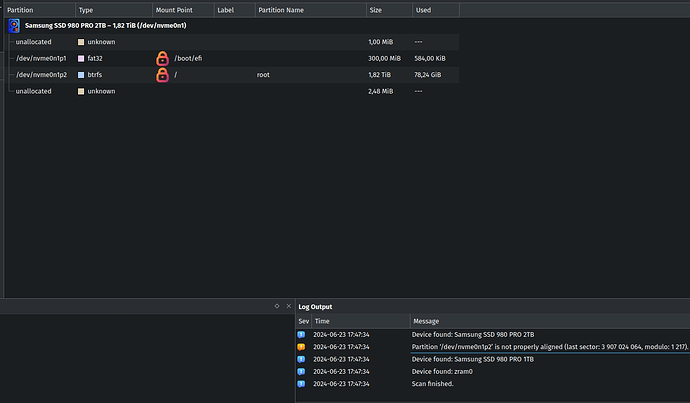690x403 pixels.
Task: Click the lock icon on the btrfs root row
Action: tap(162, 75)
